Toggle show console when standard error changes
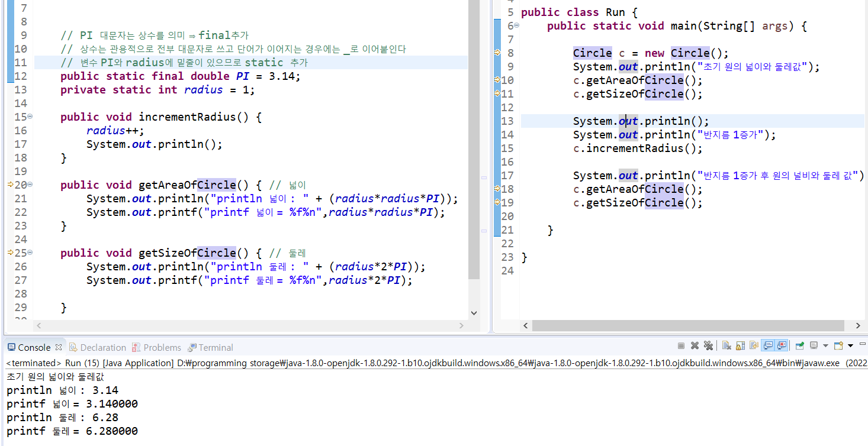 point(782,346)
